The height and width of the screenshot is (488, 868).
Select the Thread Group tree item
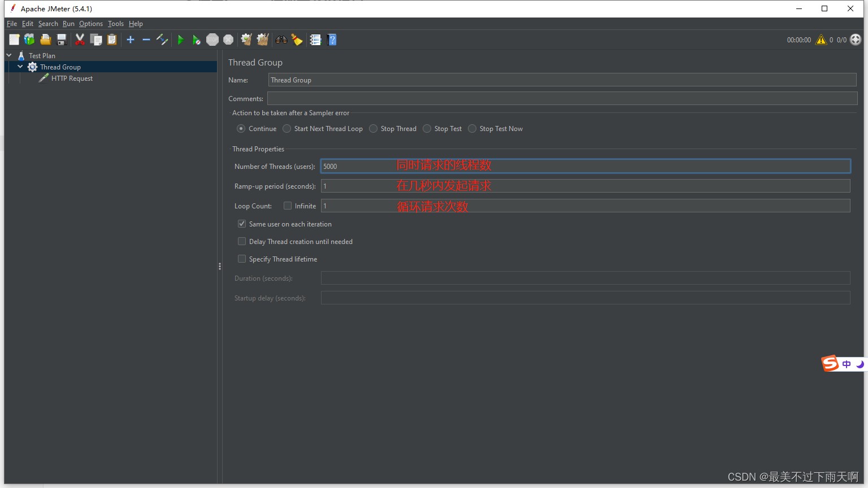60,67
